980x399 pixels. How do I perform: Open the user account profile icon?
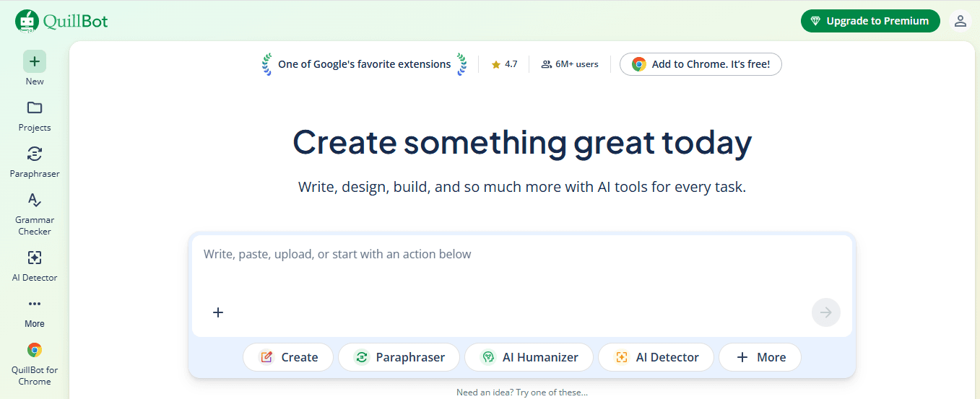click(961, 21)
